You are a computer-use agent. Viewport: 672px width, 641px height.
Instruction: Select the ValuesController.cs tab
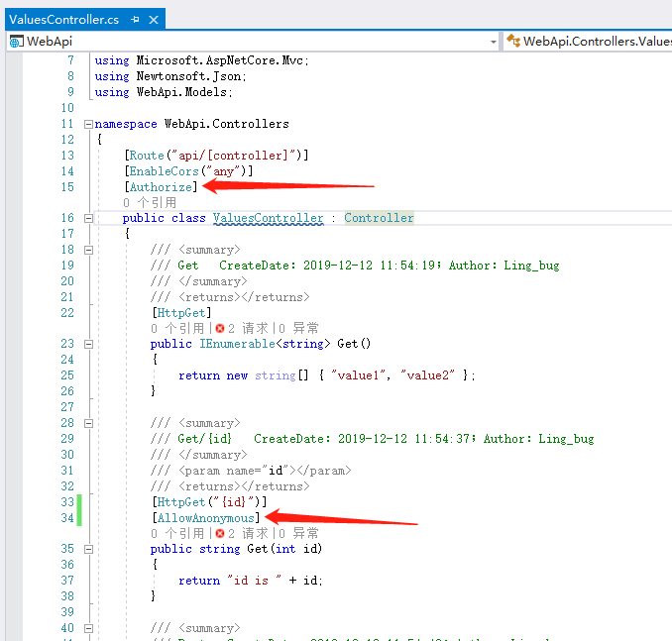pyautogui.click(x=63, y=20)
